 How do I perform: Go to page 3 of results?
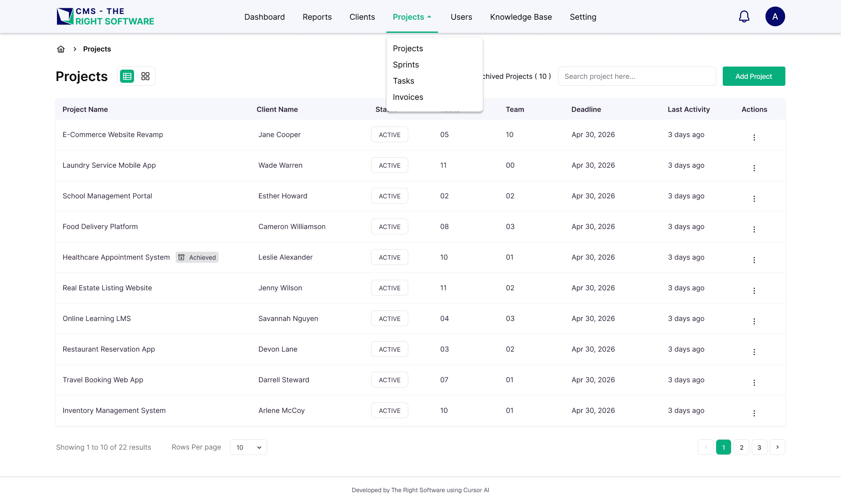[760, 447]
